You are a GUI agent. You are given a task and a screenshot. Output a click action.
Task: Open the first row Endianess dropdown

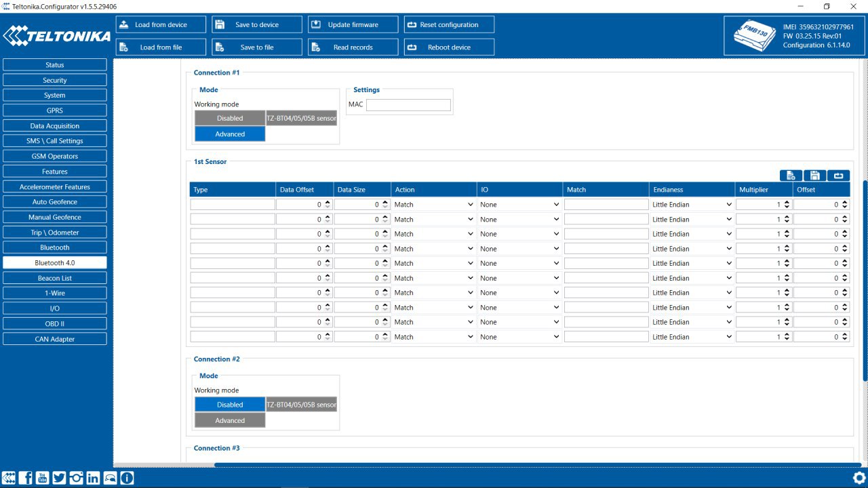(692, 205)
